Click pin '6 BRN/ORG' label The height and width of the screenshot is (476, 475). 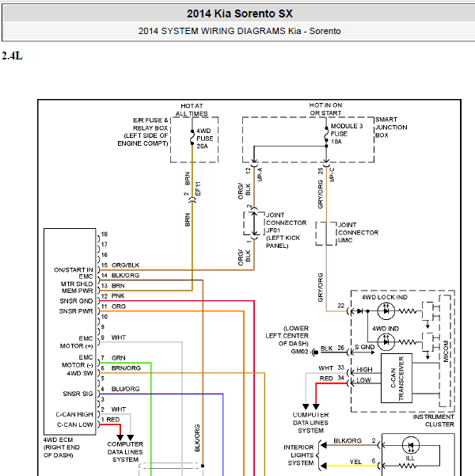[121, 368]
